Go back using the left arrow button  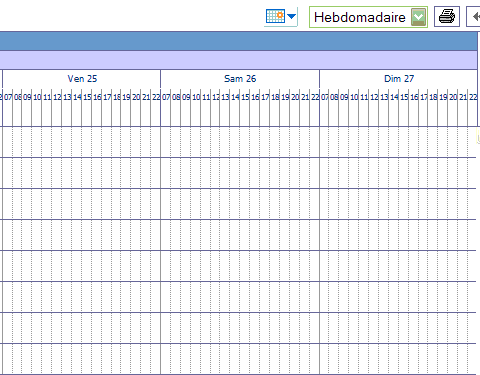click(474, 16)
